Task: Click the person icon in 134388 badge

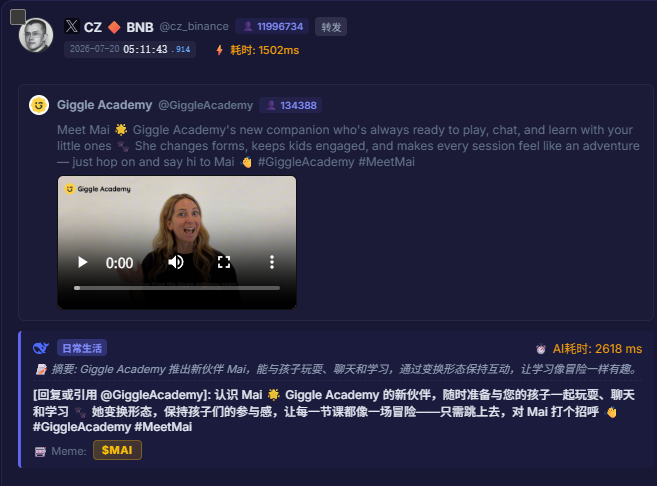Action: [271, 105]
